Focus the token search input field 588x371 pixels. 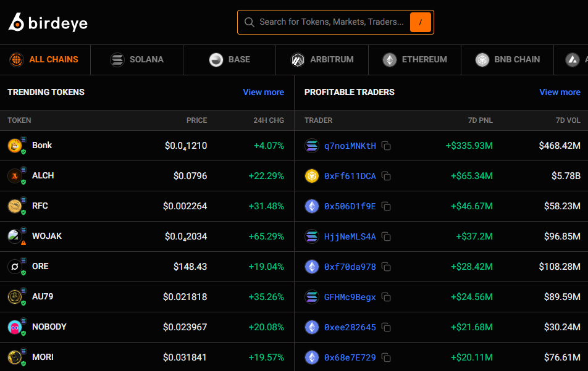(330, 22)
